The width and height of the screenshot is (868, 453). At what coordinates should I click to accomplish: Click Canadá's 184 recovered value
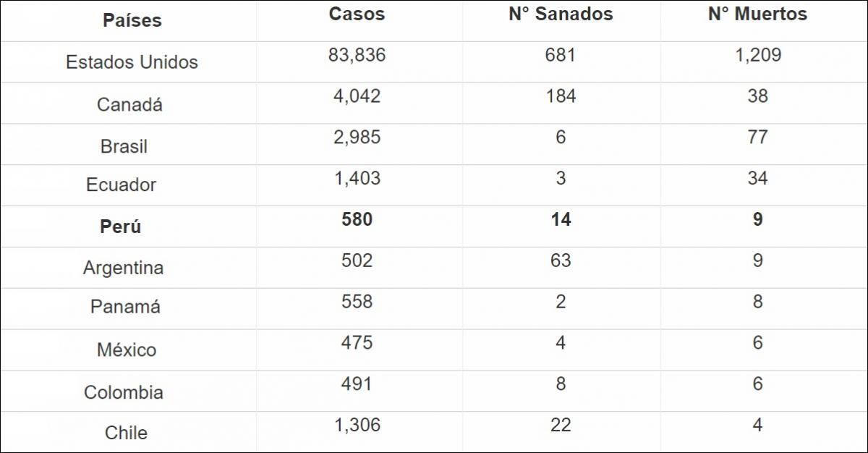coord(561,96)
